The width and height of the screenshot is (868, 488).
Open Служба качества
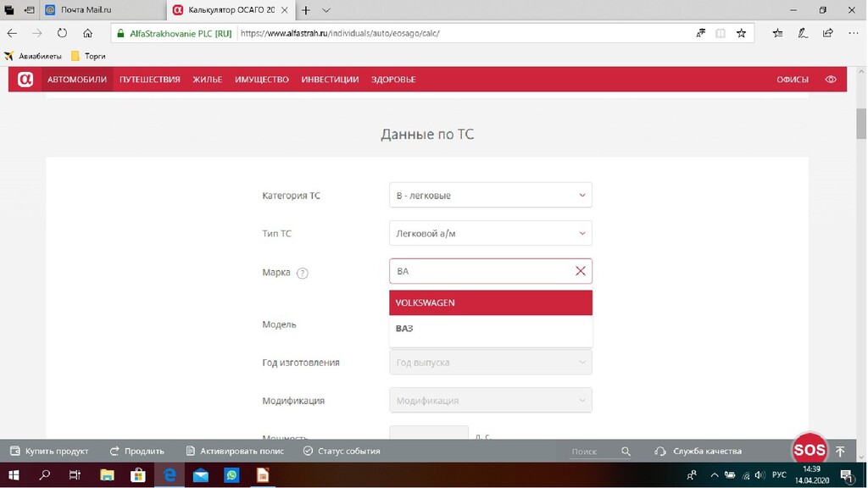click(x=698, y=451)
